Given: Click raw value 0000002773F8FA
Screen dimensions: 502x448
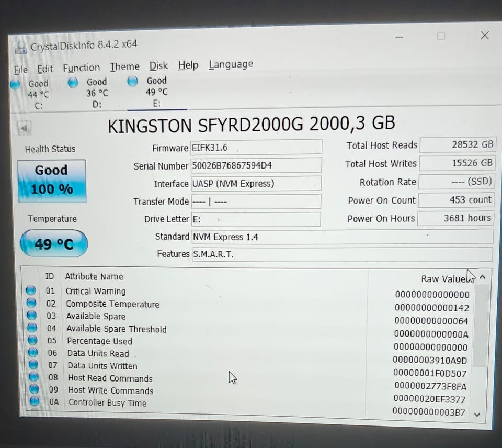Looking at the screenshot, I should click(430, 386).
